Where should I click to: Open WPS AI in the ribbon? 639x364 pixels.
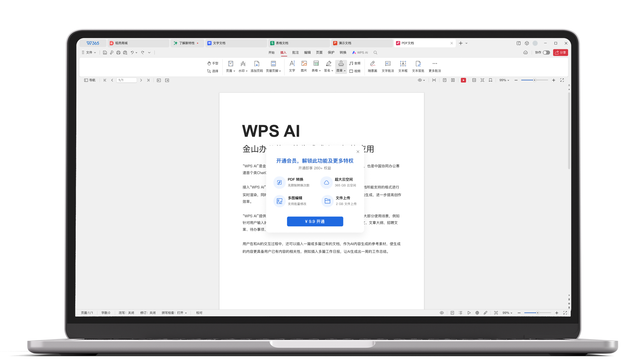[x=360, y=53]
